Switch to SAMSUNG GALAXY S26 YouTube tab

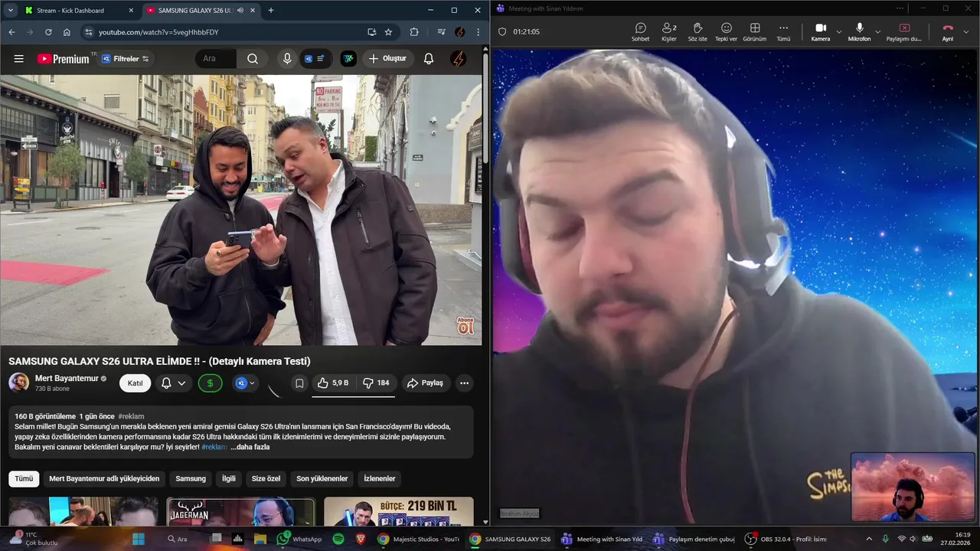pyautogui.click(x=195, y=11)
